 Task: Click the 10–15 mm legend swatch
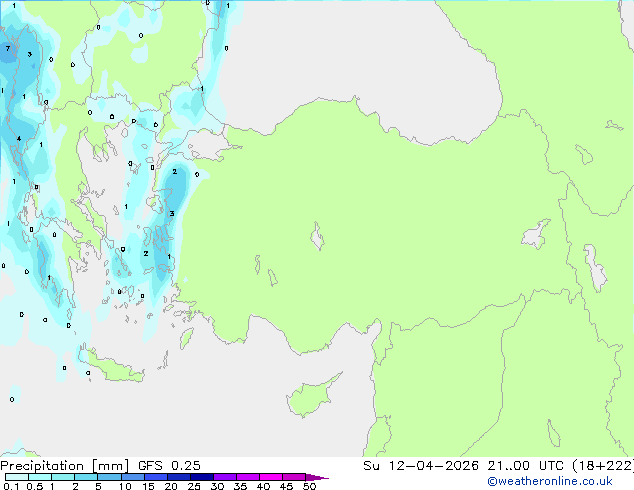pos(132,477)
